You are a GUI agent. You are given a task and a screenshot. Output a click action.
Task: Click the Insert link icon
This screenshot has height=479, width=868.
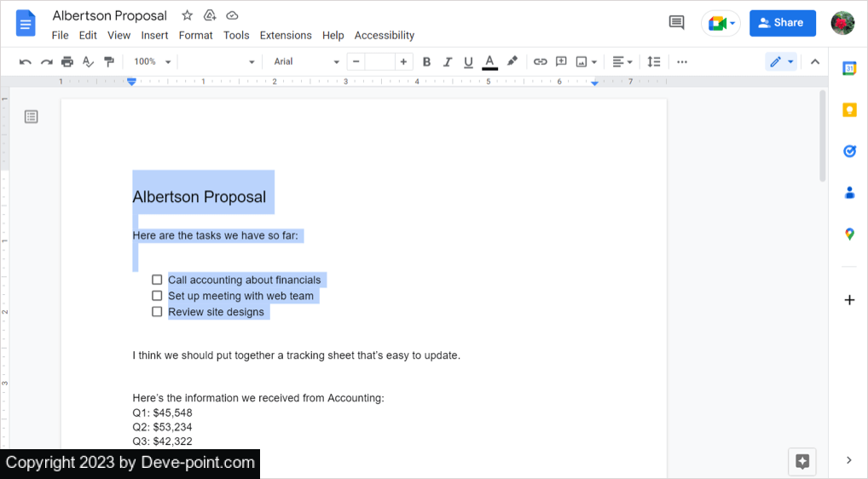click(540, 61)
